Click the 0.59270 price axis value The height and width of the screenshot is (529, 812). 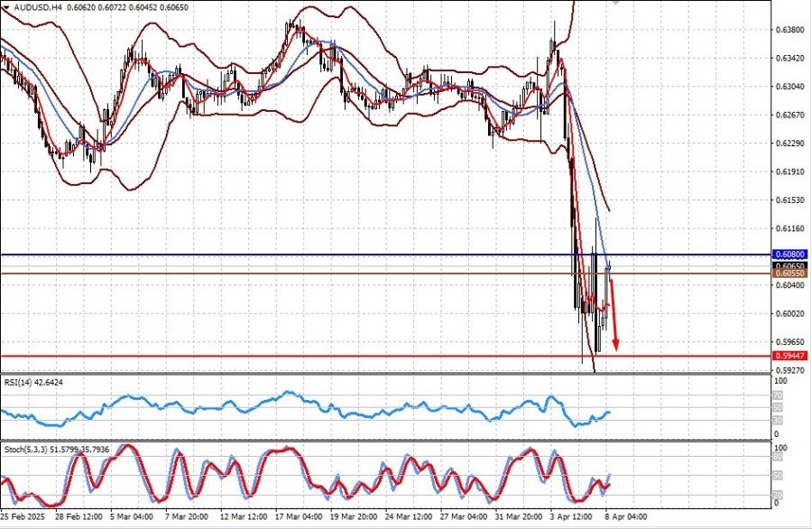790,370
